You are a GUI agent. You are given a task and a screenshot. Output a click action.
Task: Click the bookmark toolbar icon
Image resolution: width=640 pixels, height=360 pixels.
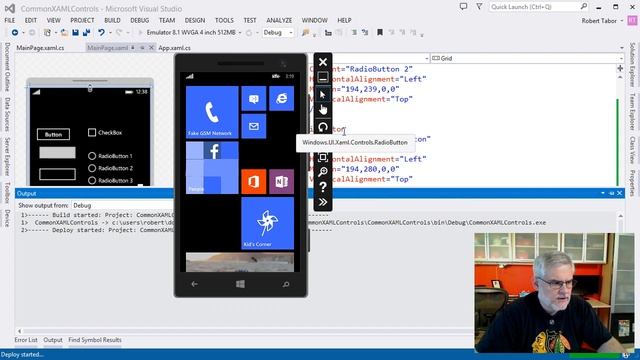click(x=380, y=32)
